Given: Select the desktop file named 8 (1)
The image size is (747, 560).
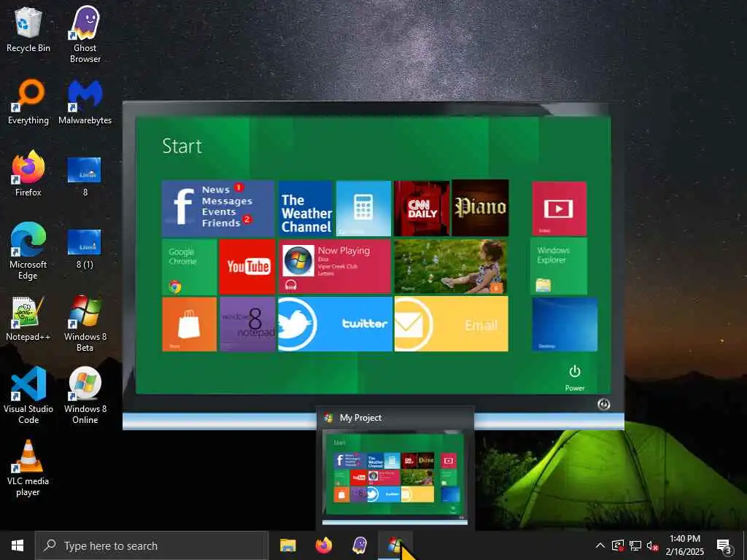Looking at the screenshot, I should coord(85,249).
